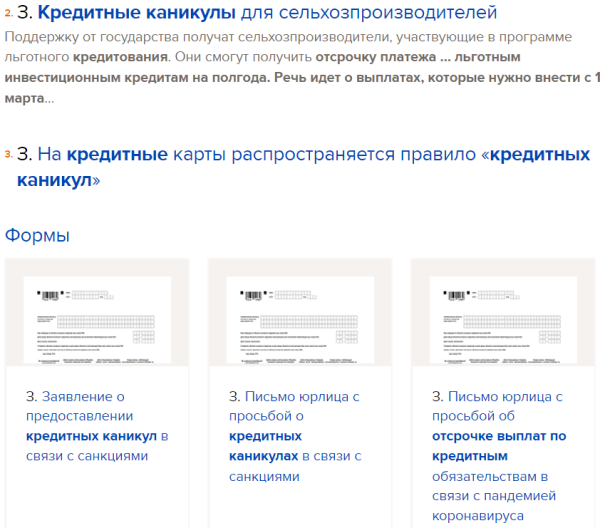This screenshot has width=600, height=528.
Task: Click the barcode on the third form preview
Action: [x=452, y=295]
